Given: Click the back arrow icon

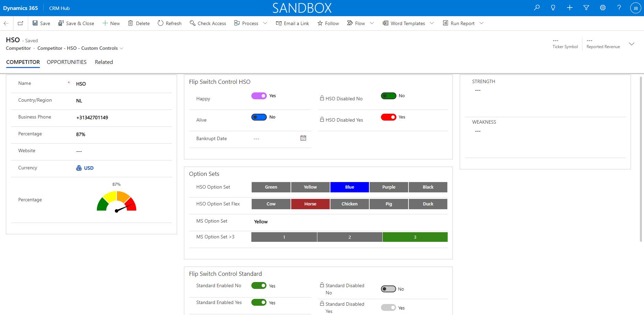Looking at the screenshot, I should tap(6, 23).
